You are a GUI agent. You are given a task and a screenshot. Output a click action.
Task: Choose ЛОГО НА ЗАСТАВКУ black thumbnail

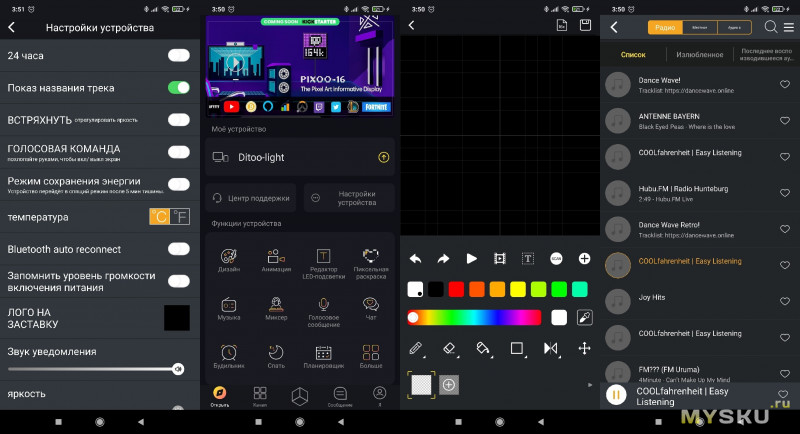click(177, 318)
